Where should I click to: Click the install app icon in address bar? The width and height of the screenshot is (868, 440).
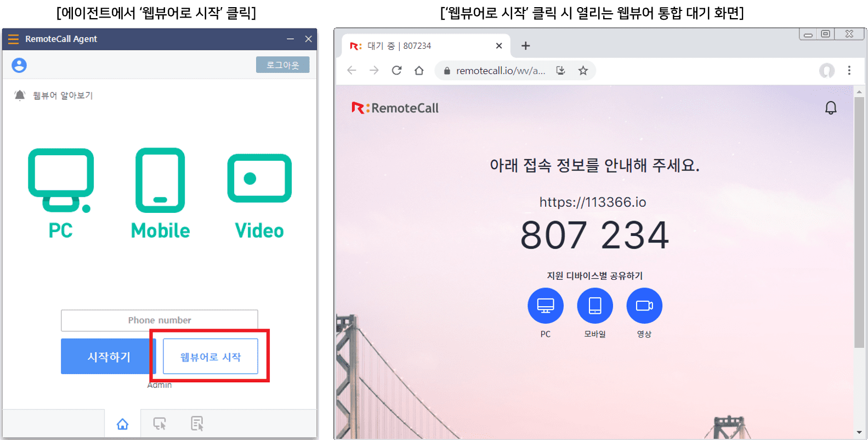click(560, 70)
